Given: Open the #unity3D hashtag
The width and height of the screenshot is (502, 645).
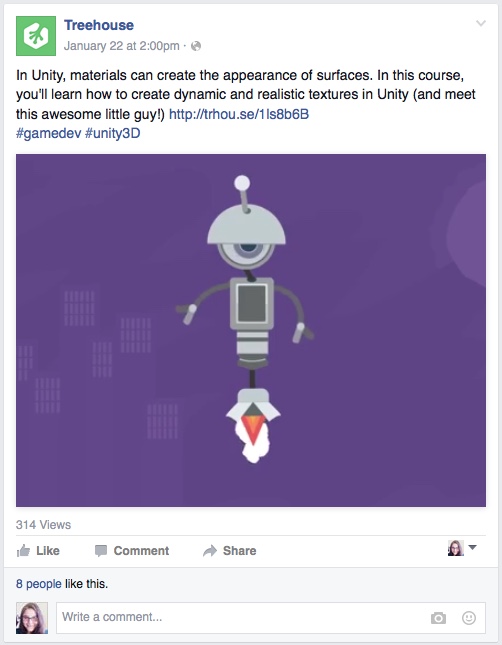Looking at the screenshot, I should pos(112,133).
